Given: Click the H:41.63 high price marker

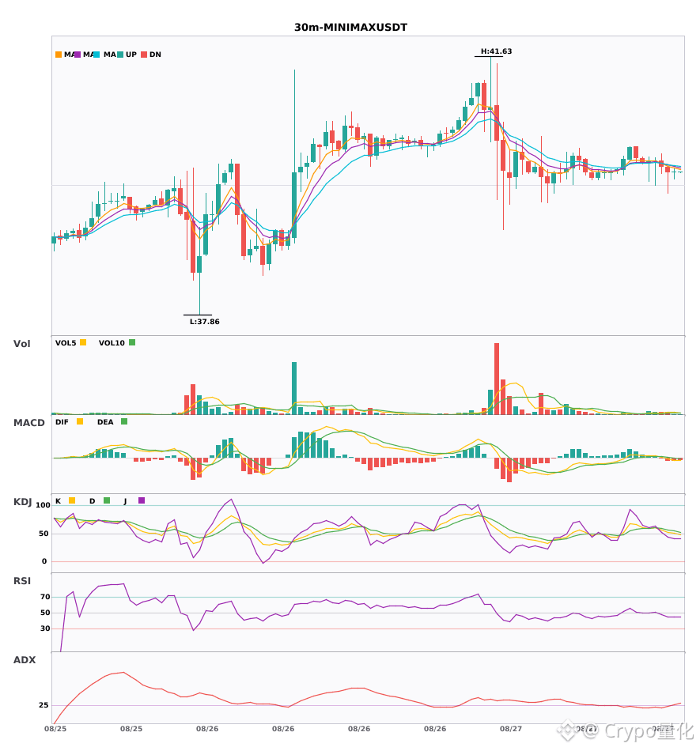Looking at the screenshot, I should click(x=497, y=51).
